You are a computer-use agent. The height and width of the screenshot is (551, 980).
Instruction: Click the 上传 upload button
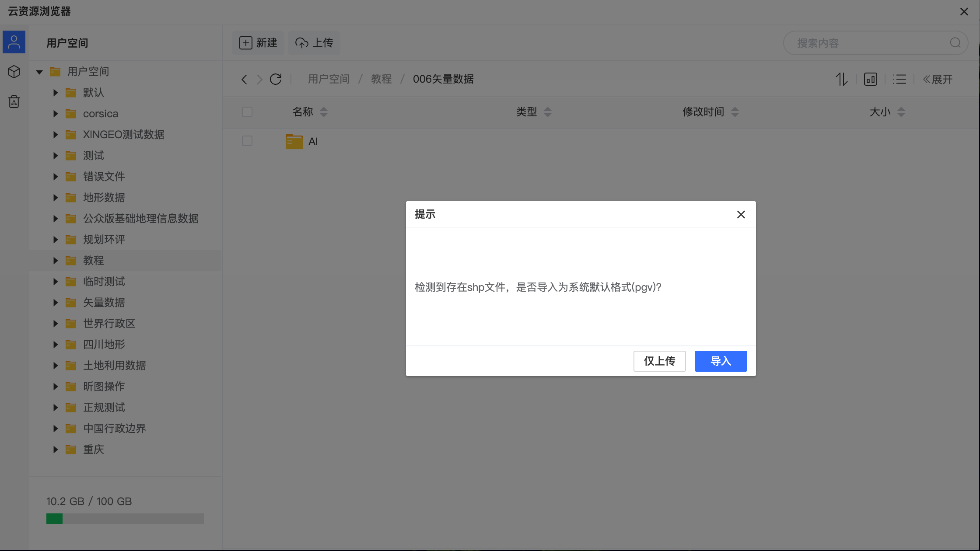pos(314,43)
